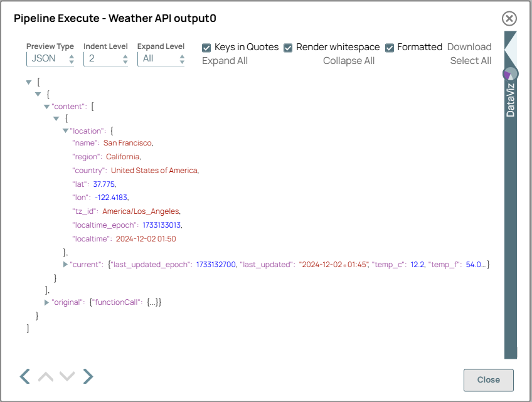Click the Collapse All link
532x402 pixels.
coord(349,60)
